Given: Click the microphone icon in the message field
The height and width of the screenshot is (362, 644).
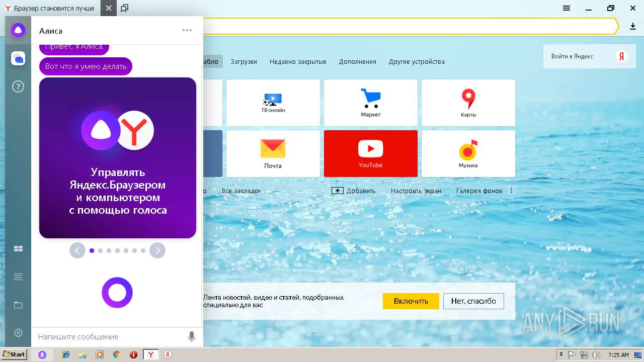Looking at the screenshot, I should pyautogui.click(x=191, y=336).
